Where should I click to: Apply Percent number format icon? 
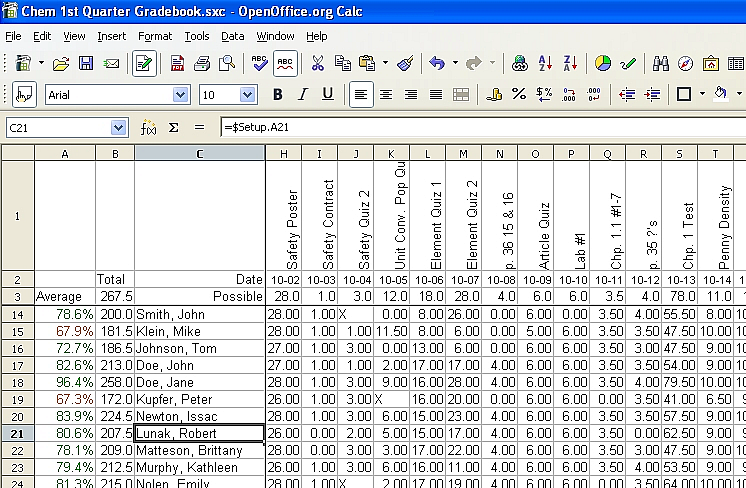pyautogui.click(x=519, y=95)
